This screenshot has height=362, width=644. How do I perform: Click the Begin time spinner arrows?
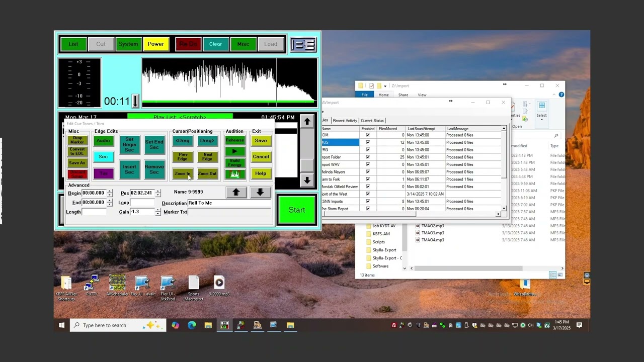pos(110,193)
